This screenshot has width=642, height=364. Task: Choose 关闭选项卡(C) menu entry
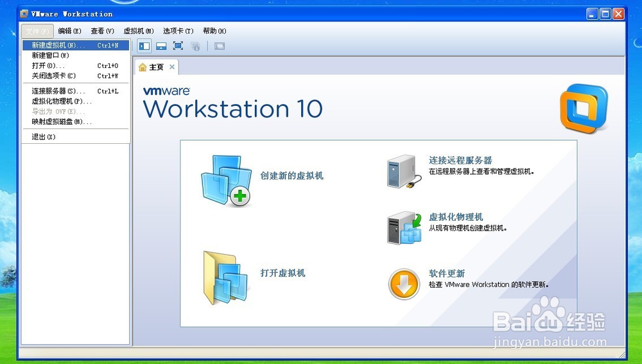point(76,76)
